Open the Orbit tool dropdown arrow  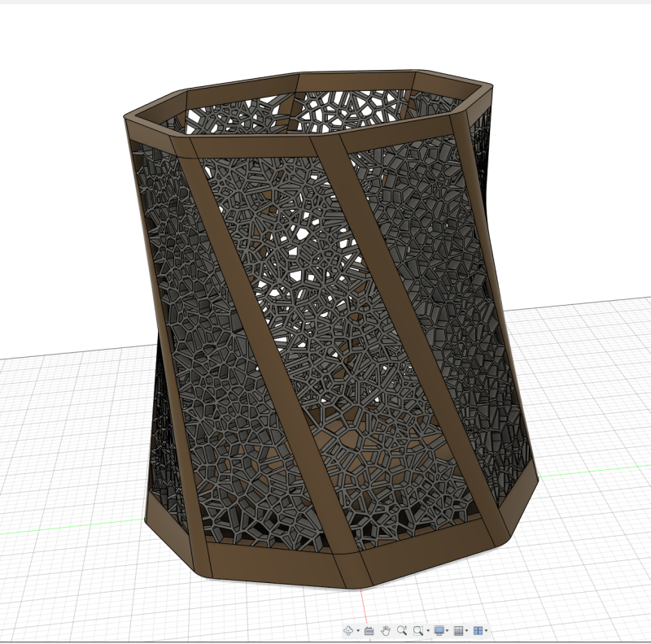tap(358, 631)
